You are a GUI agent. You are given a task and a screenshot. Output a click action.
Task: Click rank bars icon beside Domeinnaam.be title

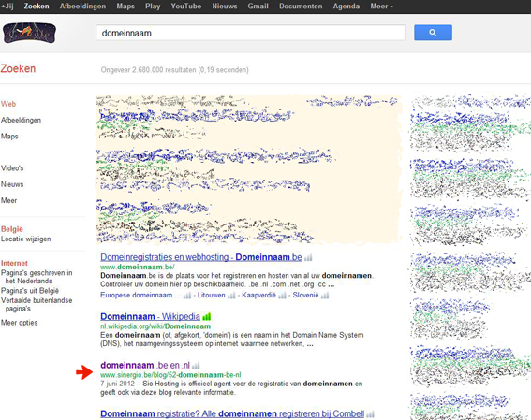(x=308, y=258)
